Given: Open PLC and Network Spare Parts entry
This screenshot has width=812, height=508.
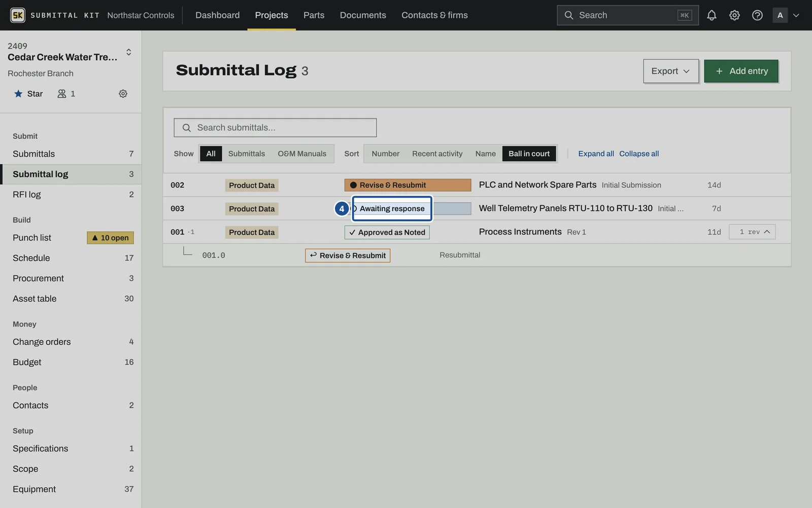Looking at the screenshot, I should coord(537,185).
